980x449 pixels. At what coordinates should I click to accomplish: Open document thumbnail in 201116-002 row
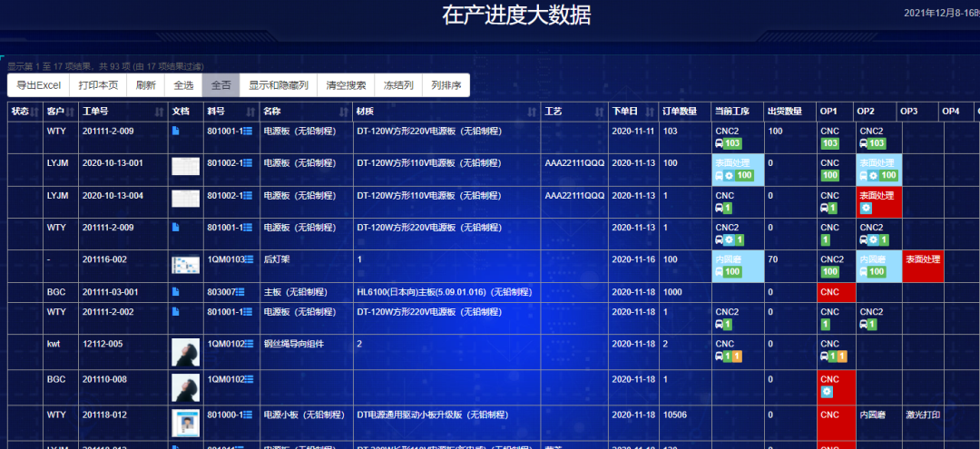pos(186,265)
